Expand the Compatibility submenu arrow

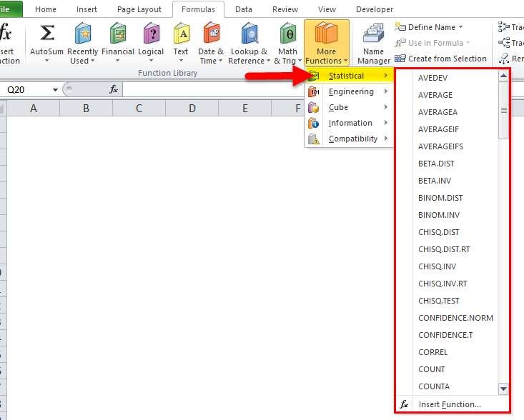[x=386, y=139]
